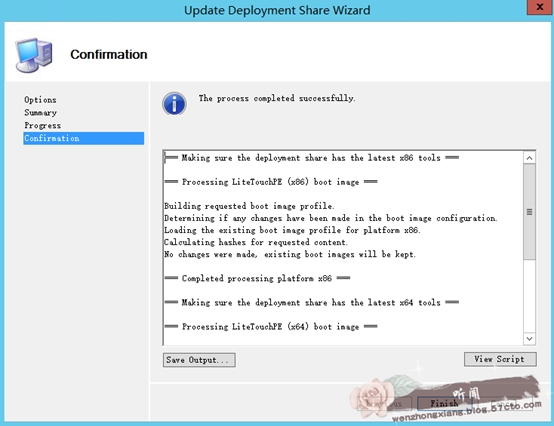Viewport: 554px width, 426px height.
Task: Click the Finish button
Action: 444,403
